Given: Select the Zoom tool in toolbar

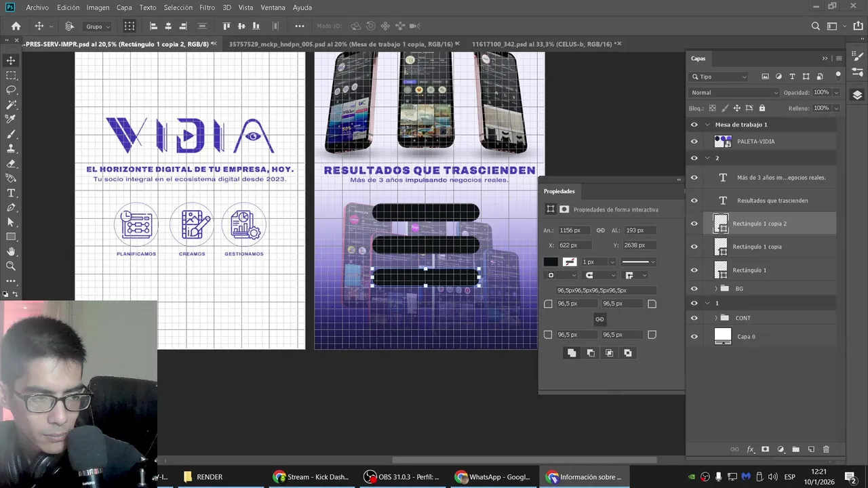Looking at the screenshot, I should click(x=11, y=266).
